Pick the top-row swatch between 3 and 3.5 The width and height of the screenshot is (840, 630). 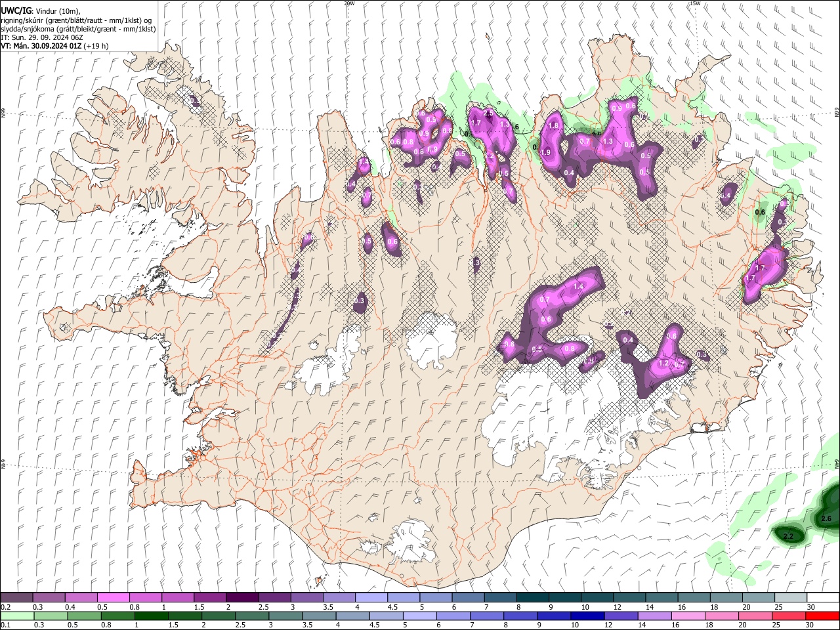pyautogui.click(x=307, y=598)
